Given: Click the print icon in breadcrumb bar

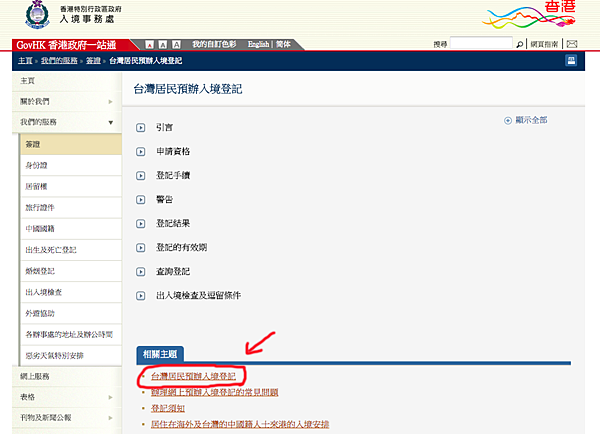Looking at the screenshot, I should 571,60.
